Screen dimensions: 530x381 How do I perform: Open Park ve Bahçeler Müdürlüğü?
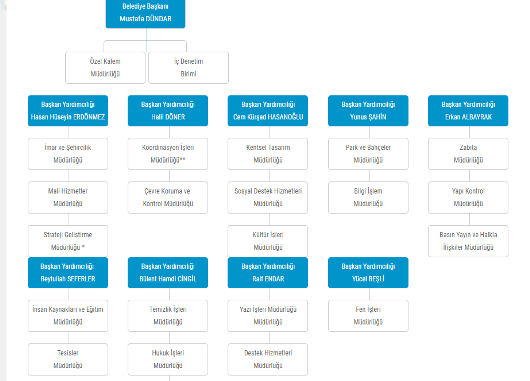(368, 154)
